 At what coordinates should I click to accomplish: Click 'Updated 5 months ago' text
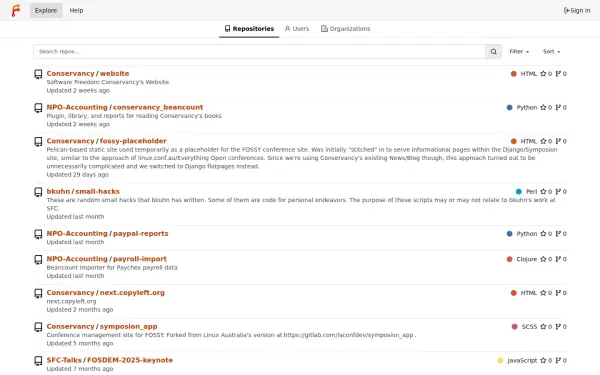pos(80,343)
